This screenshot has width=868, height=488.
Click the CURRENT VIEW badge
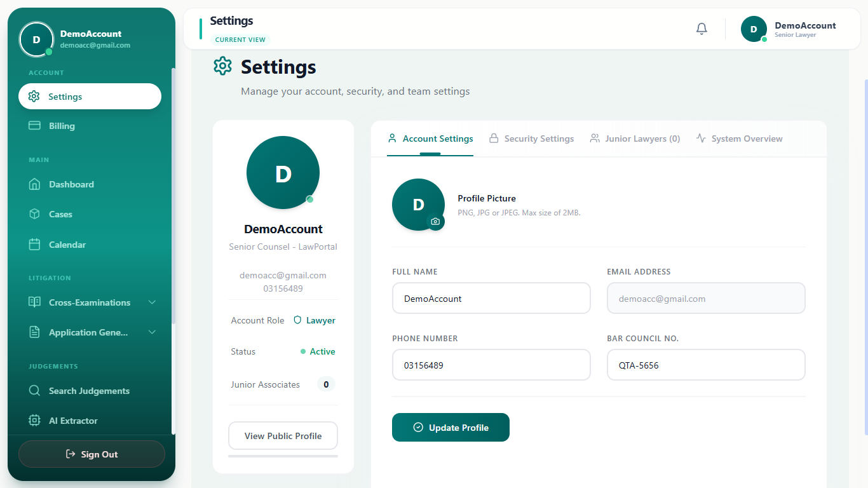click(x=240, y=39)
